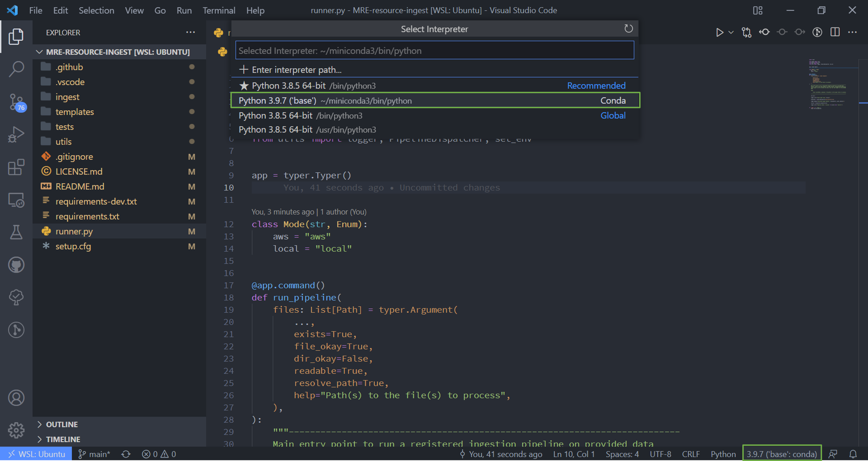Open notifications bell in status bar
This screenshot has width=868, height=461.
click(x=853, y=454)
